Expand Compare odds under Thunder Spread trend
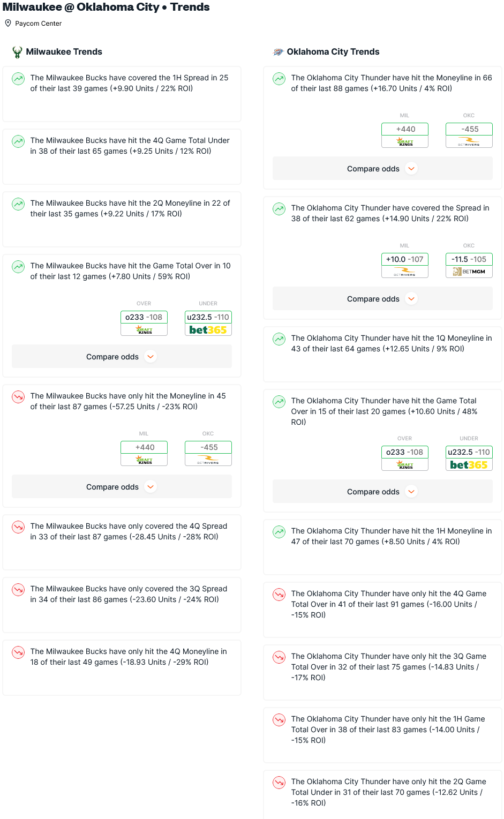 pos(382,299)
